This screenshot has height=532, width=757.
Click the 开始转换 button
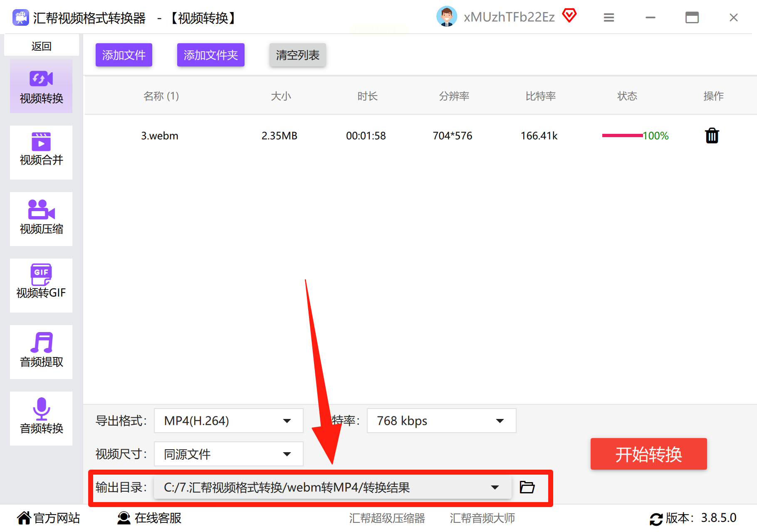click(649, 454)
